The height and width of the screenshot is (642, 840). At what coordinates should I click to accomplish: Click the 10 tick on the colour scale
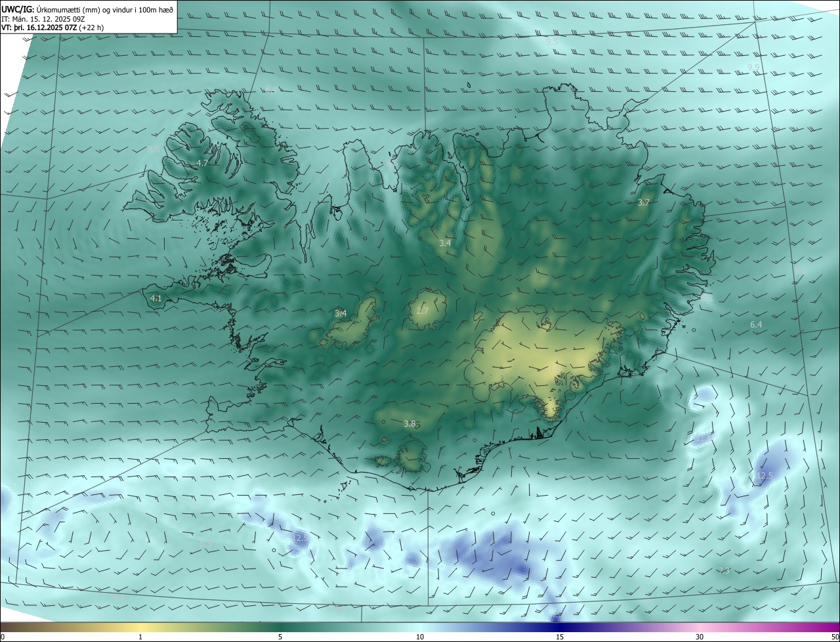tap(420, 637)
